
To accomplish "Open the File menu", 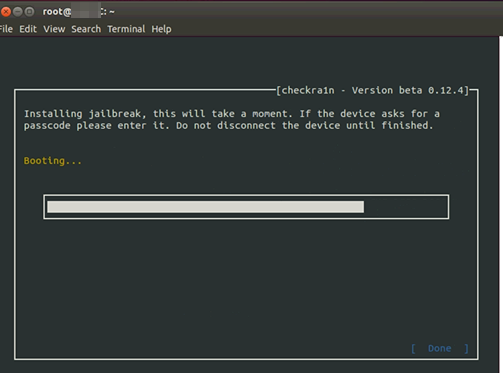I will tap(6, 29).
